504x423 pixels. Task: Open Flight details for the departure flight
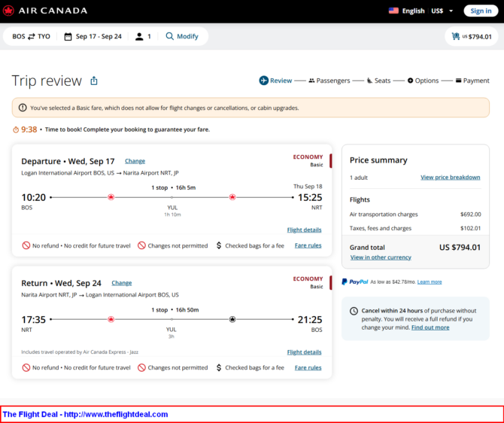(304, 230)
